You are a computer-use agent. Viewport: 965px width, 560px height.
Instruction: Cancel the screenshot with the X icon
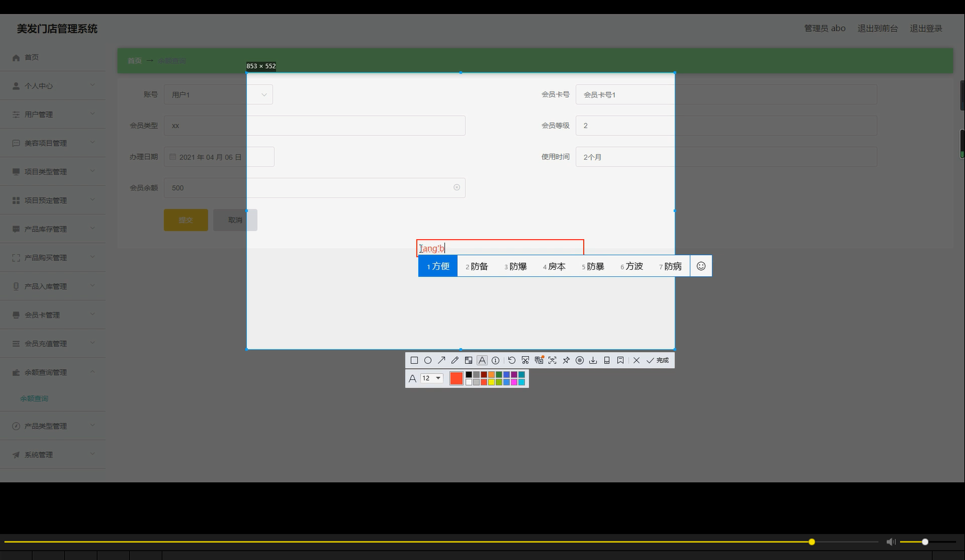[x=636, y=360]
